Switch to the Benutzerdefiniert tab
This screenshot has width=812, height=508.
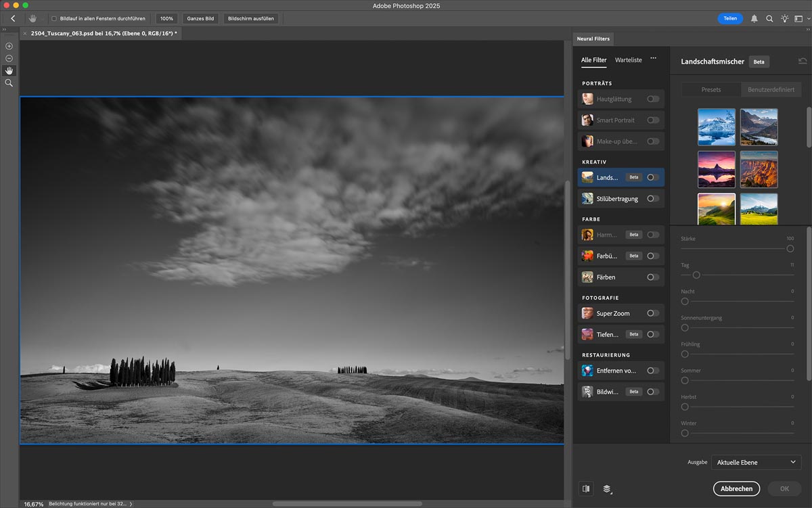771,89
